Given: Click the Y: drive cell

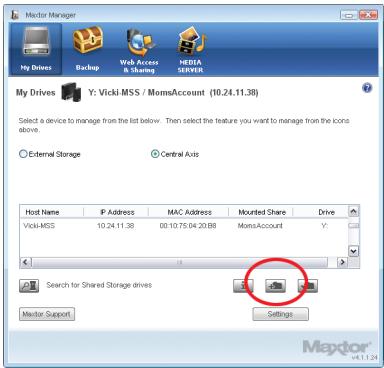Looking at the screenshot, I should tap(324, 226).
